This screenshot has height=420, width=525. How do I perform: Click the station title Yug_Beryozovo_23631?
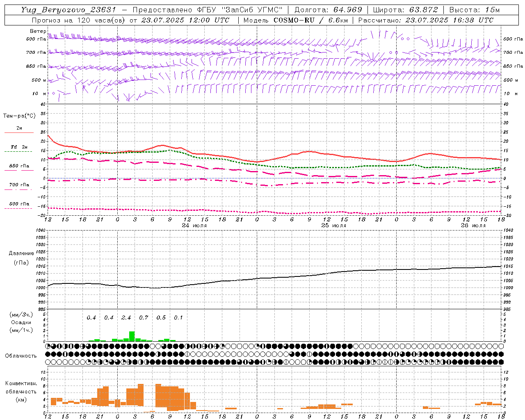point(69,10)
